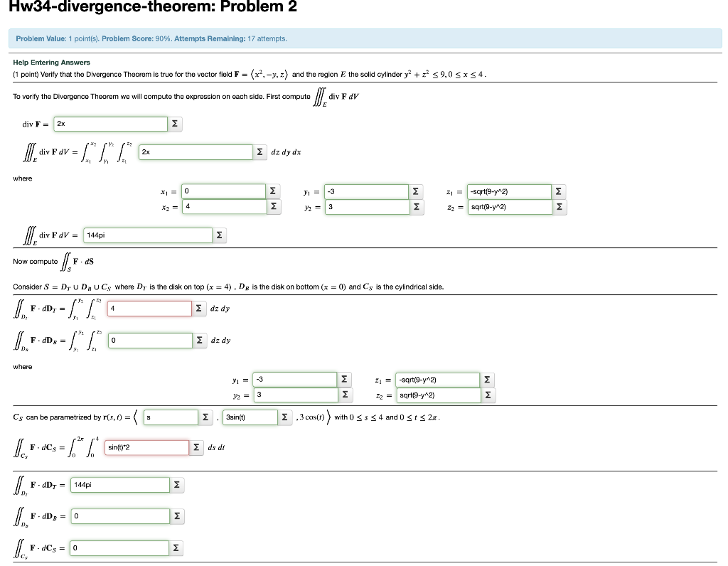
Task: Click the Σ icon beside the sin(t)*2 integrand
Action: coord(196,447)
